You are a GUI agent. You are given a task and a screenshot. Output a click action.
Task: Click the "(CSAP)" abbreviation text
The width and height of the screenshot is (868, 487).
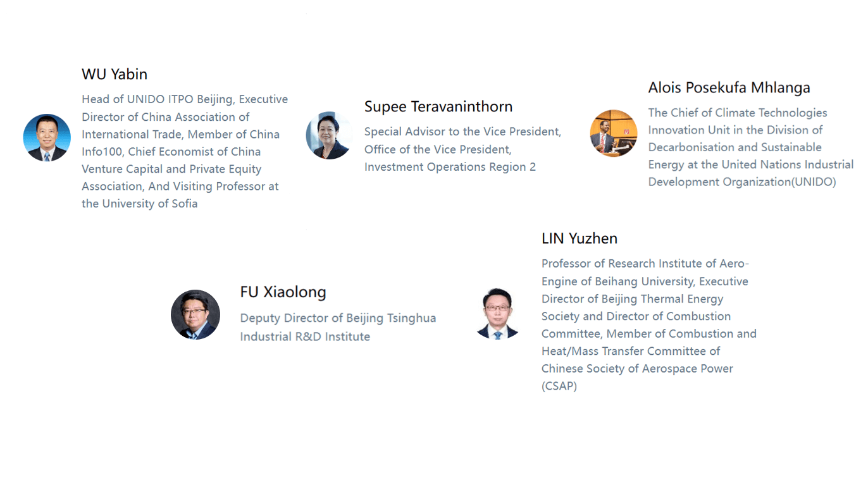tap(559, 386)
